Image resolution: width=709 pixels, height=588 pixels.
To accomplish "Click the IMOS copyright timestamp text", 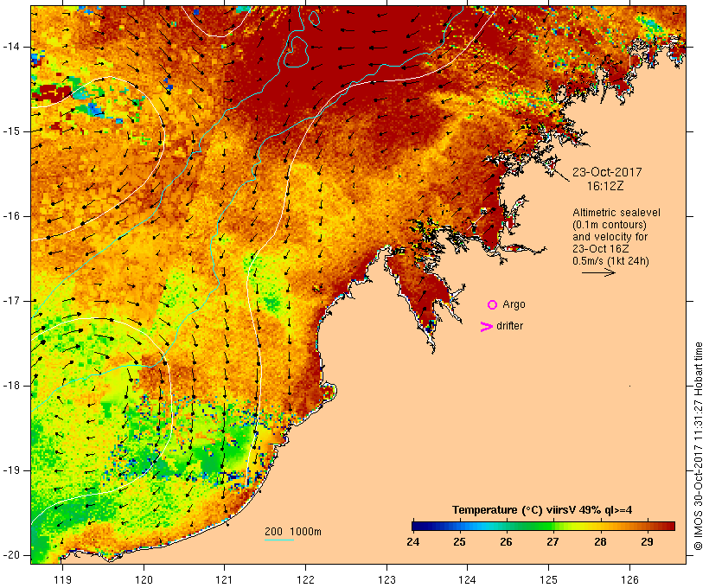I will pos(699,446).
